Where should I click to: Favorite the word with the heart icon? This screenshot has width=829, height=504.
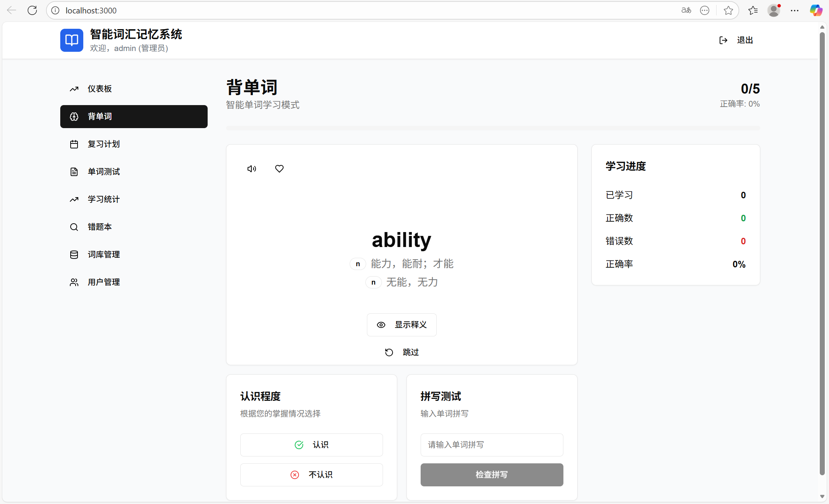click(x=279, y=168)
